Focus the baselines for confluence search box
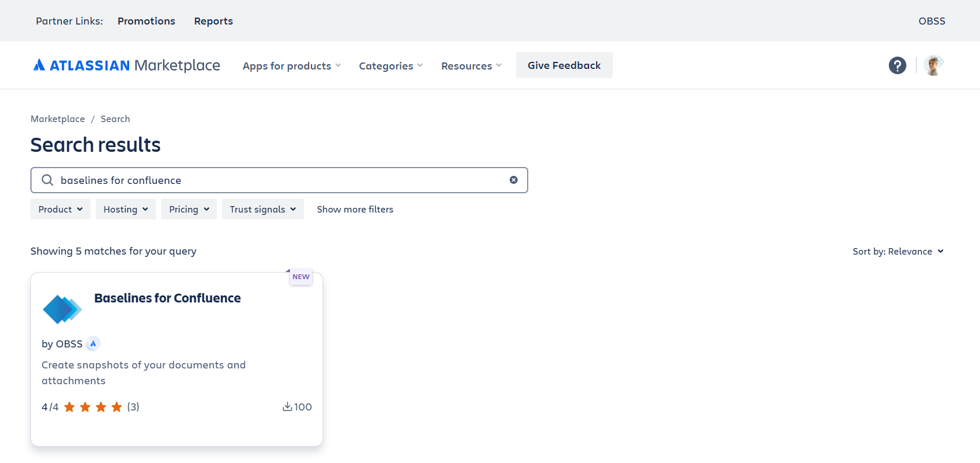This screenshot has width=980, height=463. [x=281, y=180]
